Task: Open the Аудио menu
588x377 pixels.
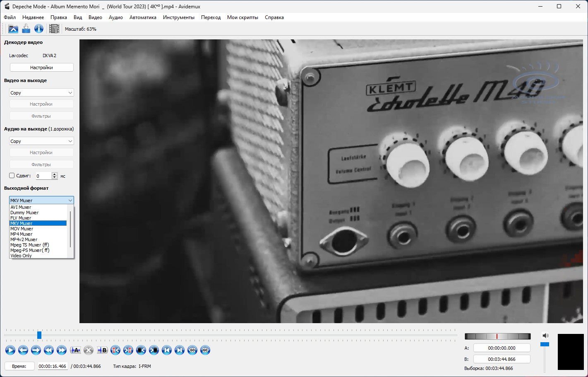Action: coord(116,17)
